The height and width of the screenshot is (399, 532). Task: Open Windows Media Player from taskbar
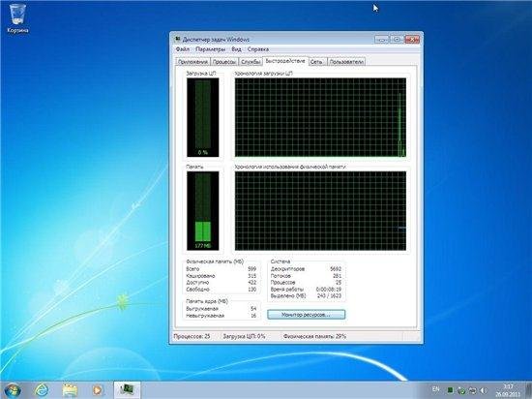pyautogui.click(x=98, y=390)
